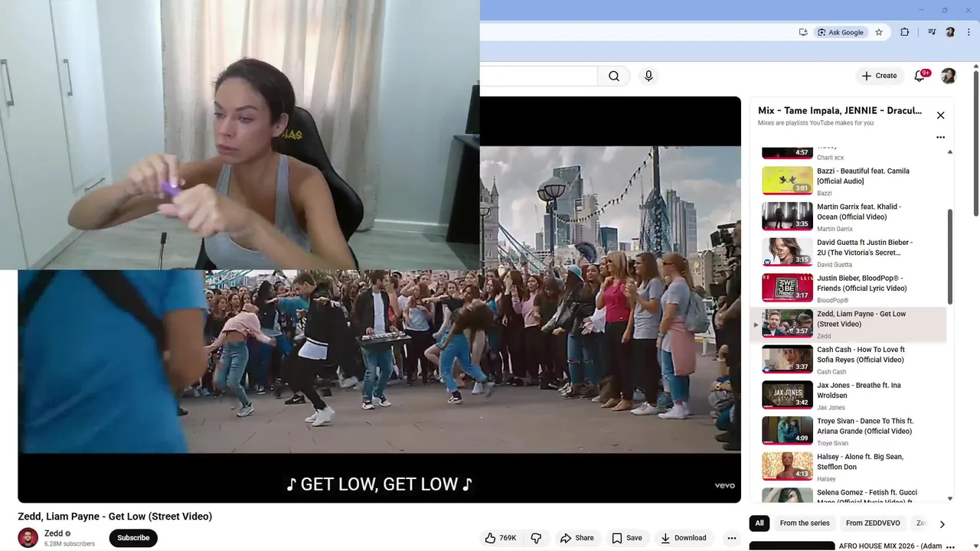
Task: Click the playlist panel scrollbar thumb
Action: pyautogui.click(x=950, y=256)
